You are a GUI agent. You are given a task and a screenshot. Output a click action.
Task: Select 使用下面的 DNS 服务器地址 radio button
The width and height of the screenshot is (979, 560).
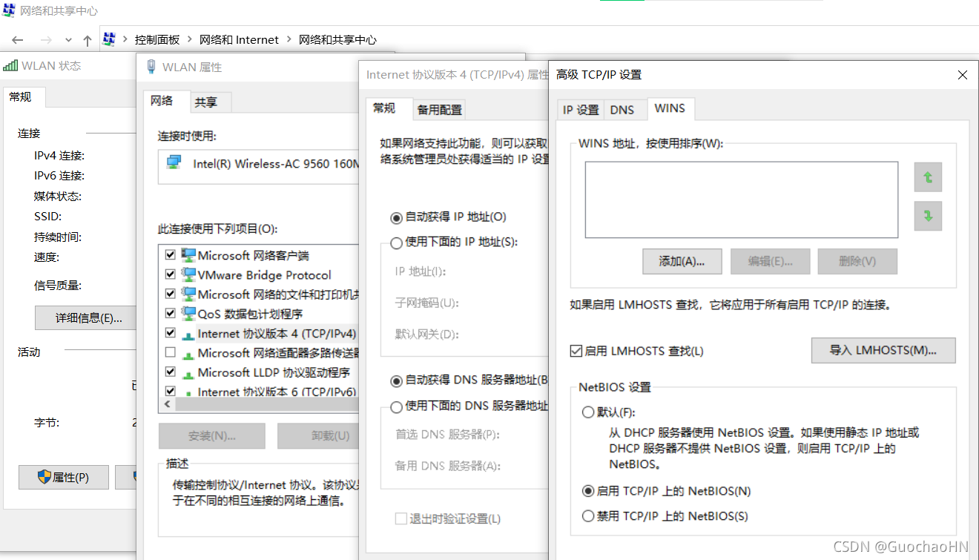coord(397,406)
